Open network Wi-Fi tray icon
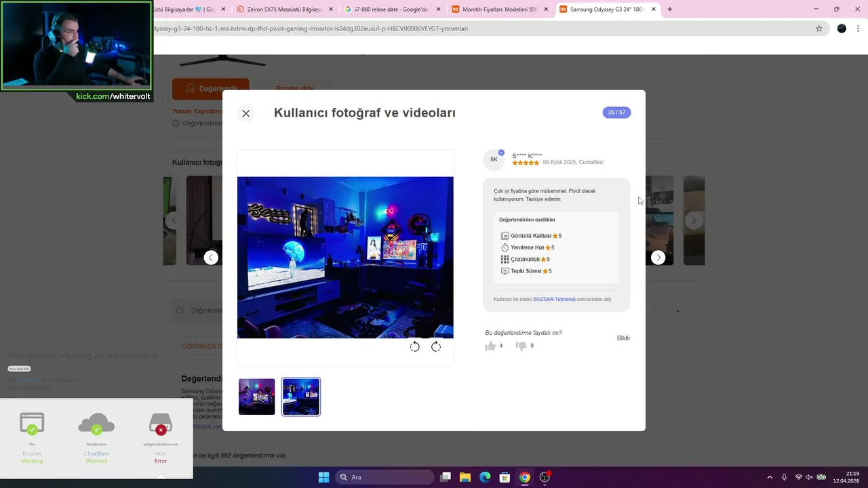868x488 pixels. 799,477
